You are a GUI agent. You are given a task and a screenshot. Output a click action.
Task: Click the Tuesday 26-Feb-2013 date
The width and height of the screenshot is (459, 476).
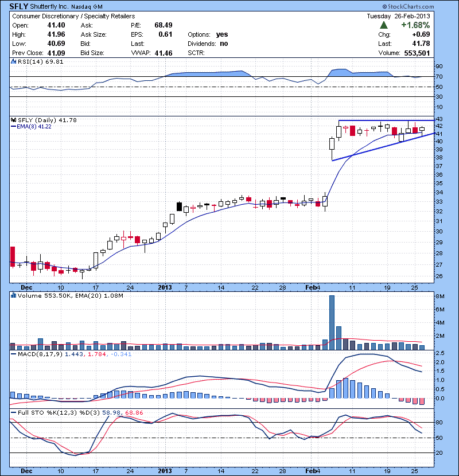click(398, 17)
